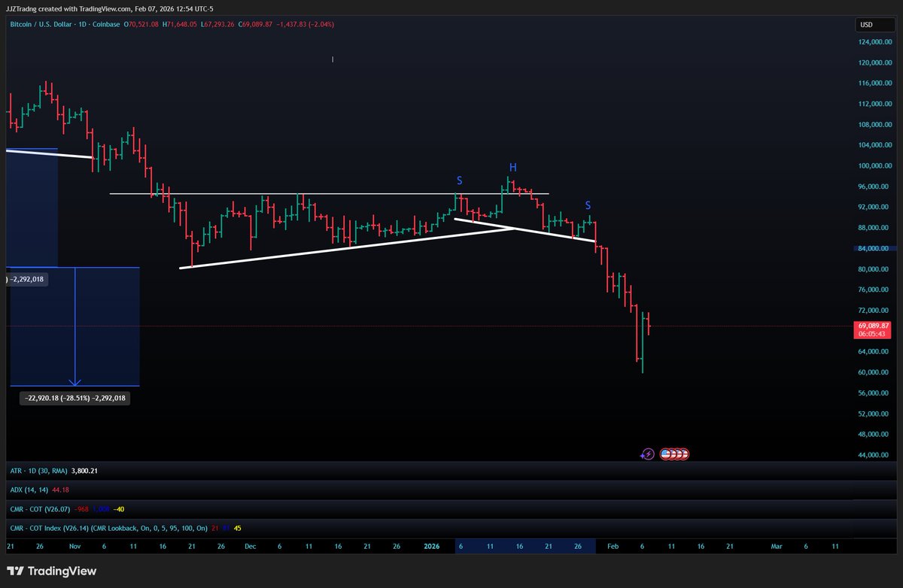Click the Nov label on the time axis

point(75,547)
